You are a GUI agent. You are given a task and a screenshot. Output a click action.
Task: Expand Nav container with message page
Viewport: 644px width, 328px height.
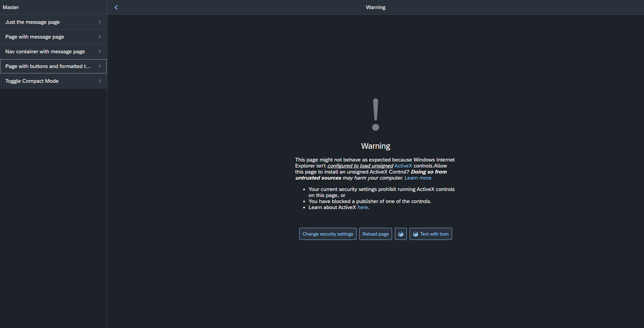[45, 51]
